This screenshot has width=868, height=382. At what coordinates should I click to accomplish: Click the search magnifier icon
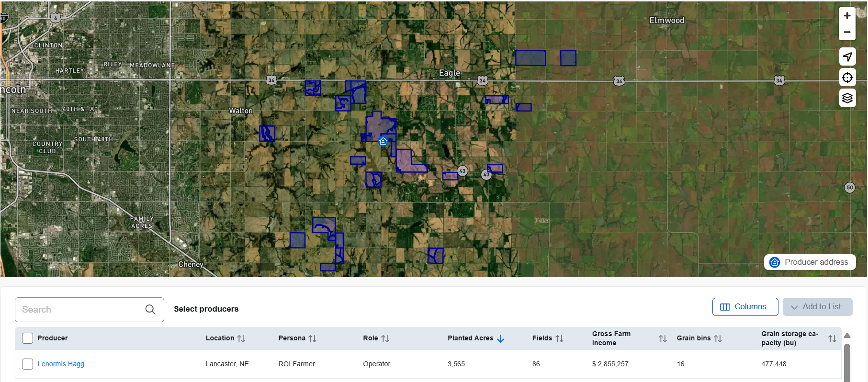click(x=150, y=310)
